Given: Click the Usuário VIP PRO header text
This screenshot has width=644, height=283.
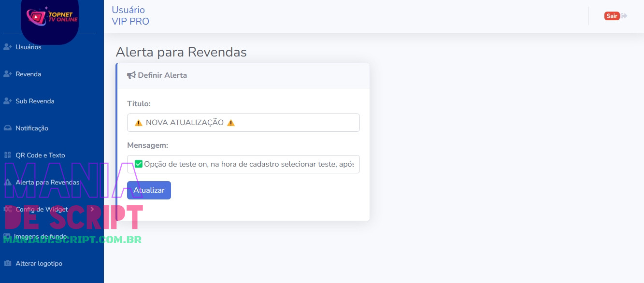Looking at the screenshot, I should coord(130,15).
